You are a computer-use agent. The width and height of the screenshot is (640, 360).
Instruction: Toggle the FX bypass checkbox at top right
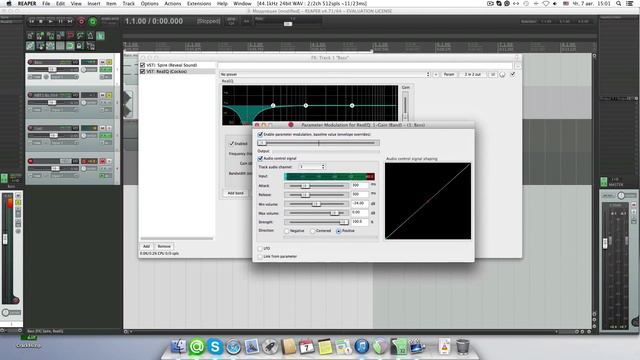(513, 74)
